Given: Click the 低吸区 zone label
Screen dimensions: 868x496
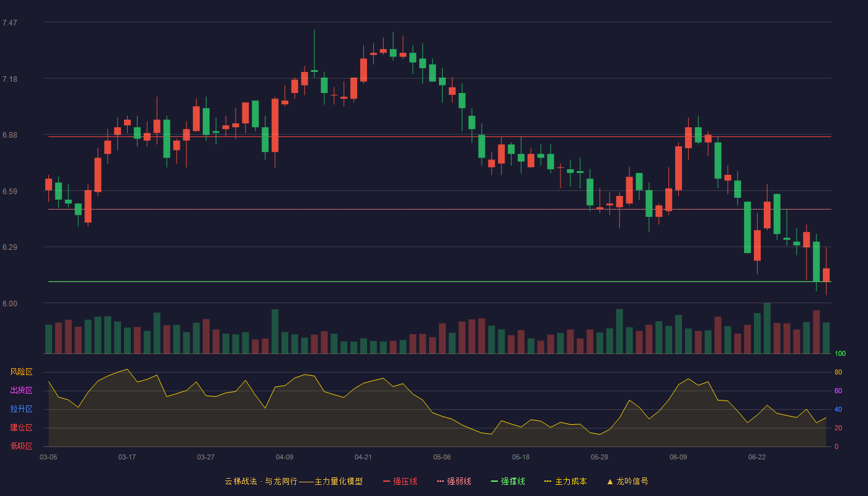Looking at the screenshot, I should point(21,446).
